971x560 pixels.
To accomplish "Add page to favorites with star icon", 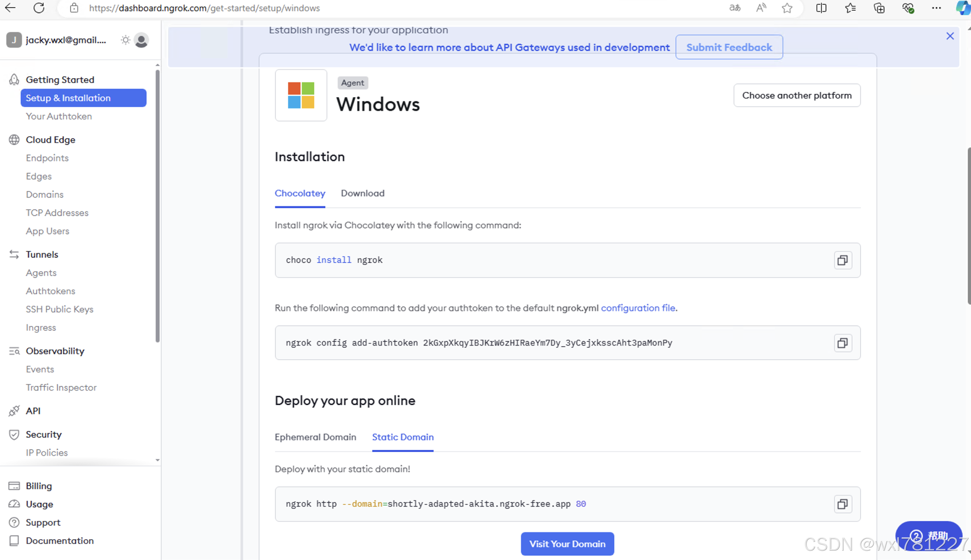I will [787, 8].
